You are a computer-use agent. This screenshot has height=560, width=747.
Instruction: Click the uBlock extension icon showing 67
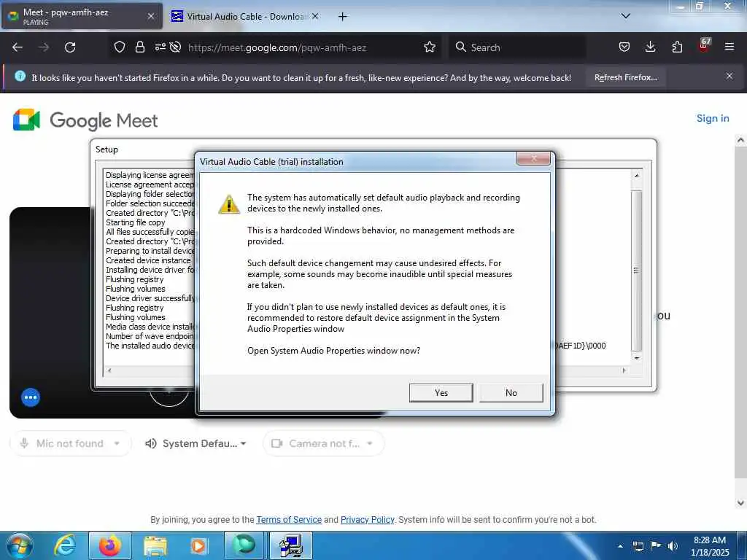pos(704,46)
